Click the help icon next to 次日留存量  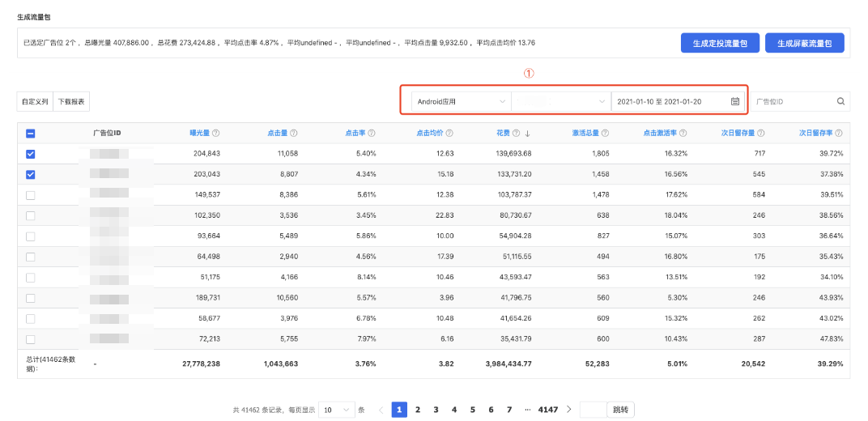762,134
